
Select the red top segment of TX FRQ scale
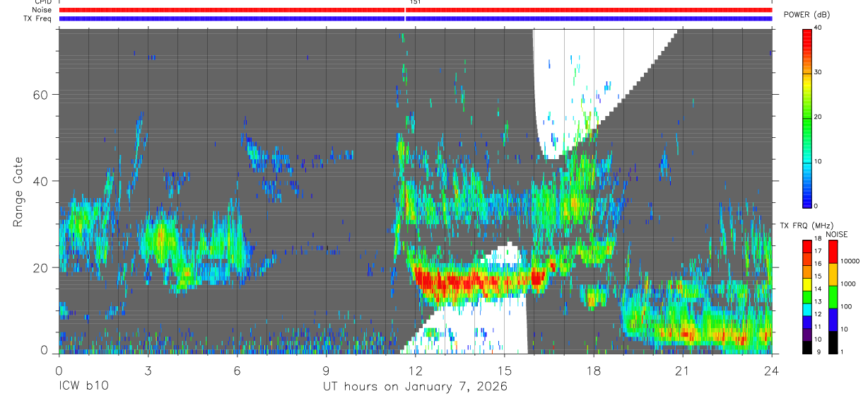tap(807, 245)
